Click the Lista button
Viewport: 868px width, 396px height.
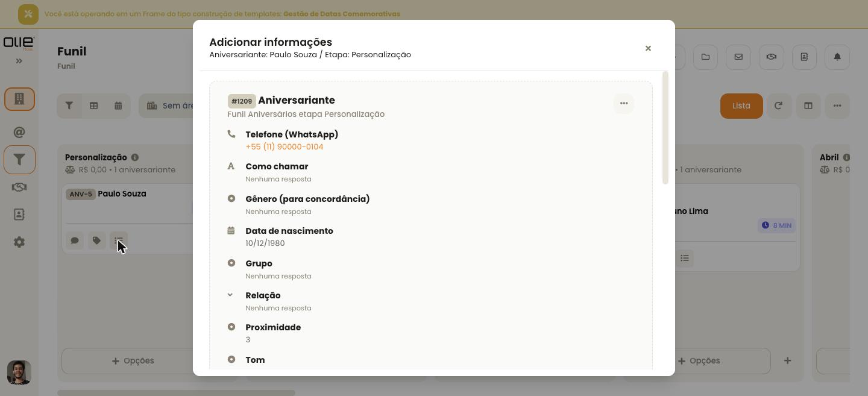(x=741, y=106)
